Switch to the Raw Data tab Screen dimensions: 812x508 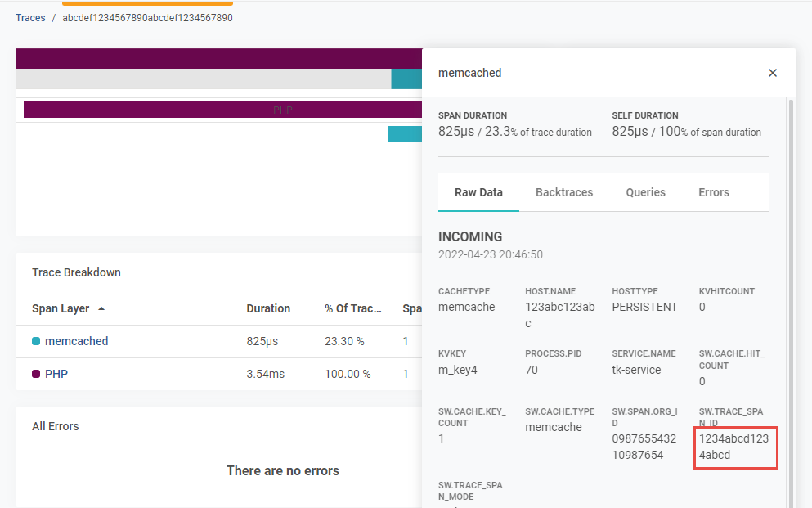pyautogui.click(x=478, y=192)
